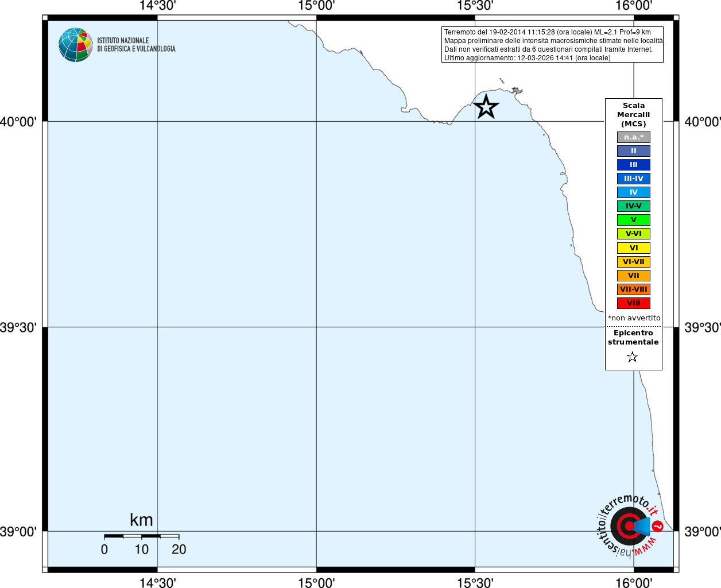This screenshot has width=721, height=588.
Task: Click the bottom 14°30' longitude label
Action: coord(157,583)
